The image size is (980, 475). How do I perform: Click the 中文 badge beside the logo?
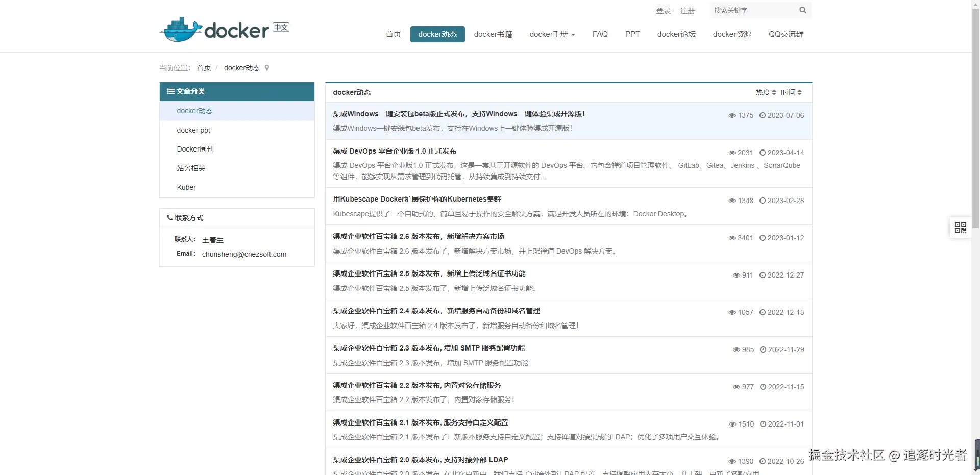pos(281,27)
